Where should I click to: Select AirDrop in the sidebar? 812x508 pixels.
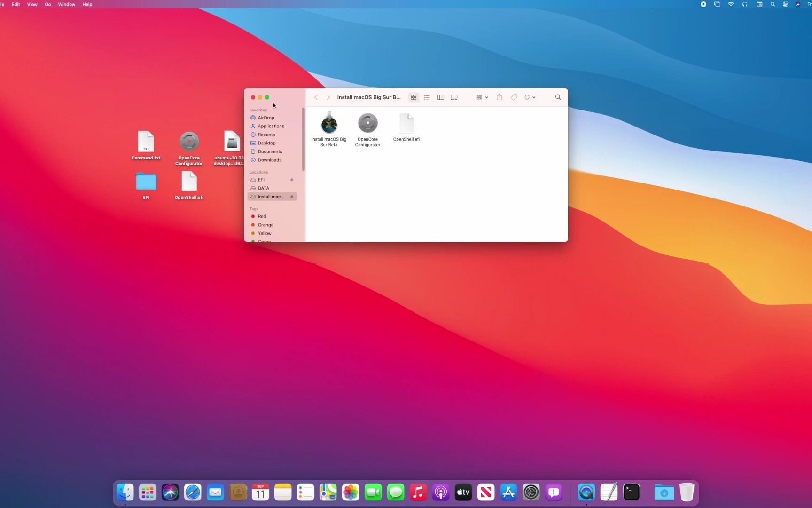click(265, 118)
